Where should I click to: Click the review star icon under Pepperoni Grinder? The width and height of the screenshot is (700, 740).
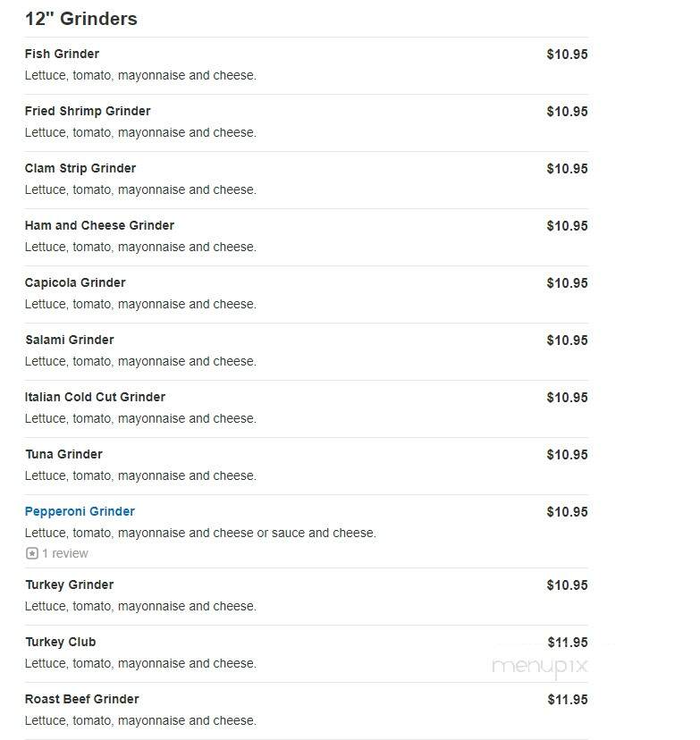(31, 553)
